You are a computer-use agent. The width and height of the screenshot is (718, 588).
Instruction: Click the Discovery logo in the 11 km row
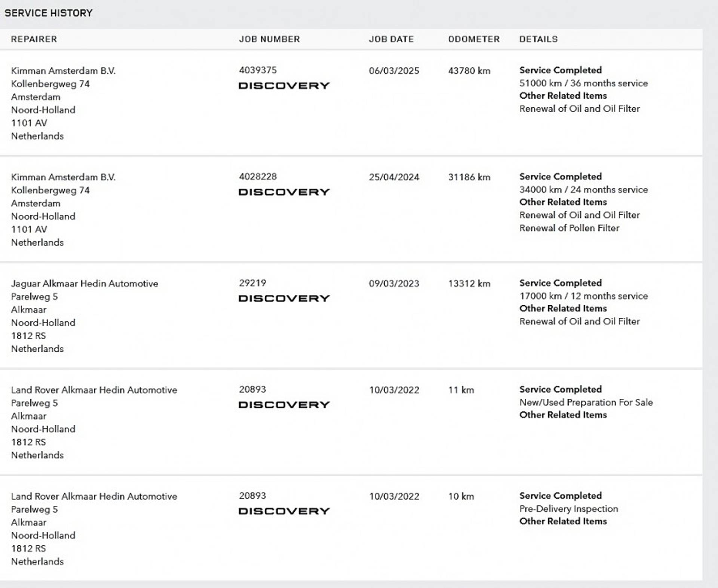284,405
